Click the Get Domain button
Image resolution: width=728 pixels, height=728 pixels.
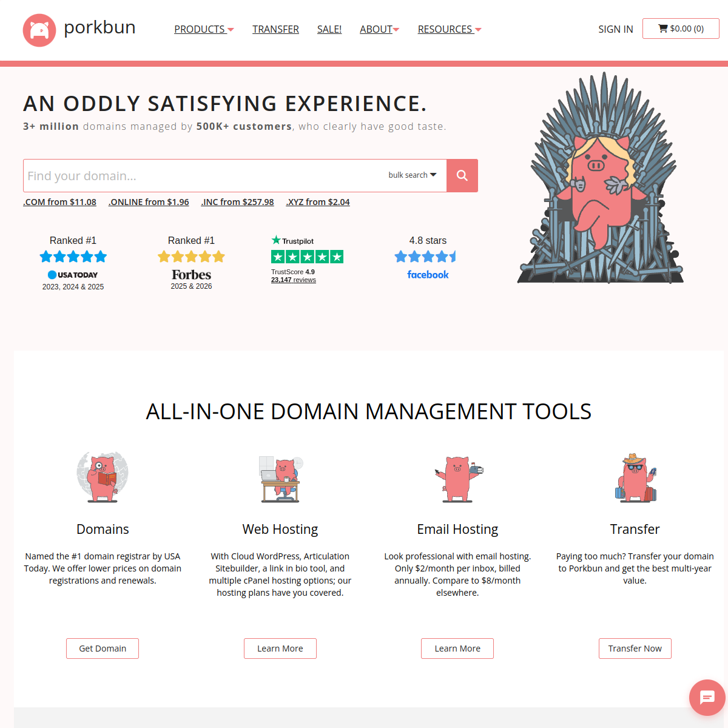click(x=103, y=648)
